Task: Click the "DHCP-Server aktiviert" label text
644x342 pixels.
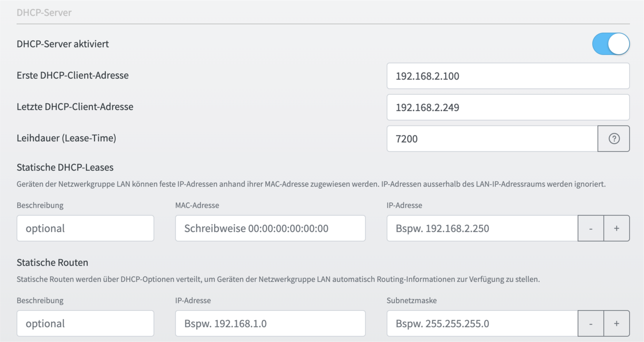Action: [x=63, y=44]
